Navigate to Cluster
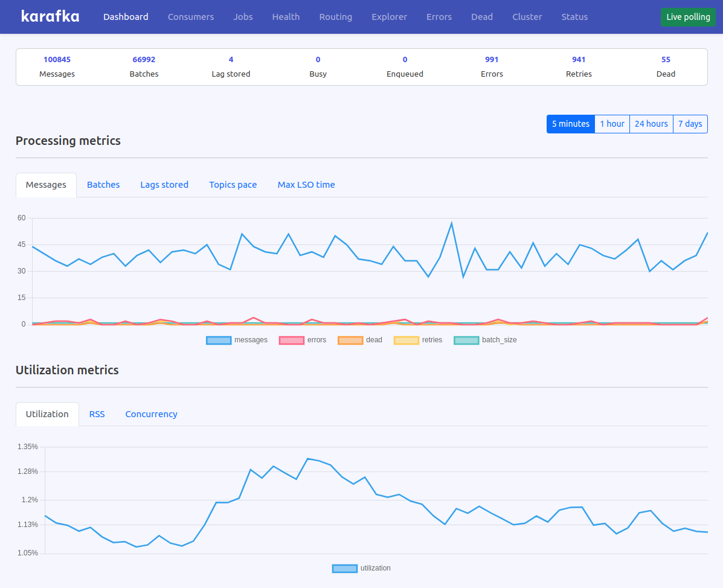Viewport: 723px width, 588px height. click(527, 16)
